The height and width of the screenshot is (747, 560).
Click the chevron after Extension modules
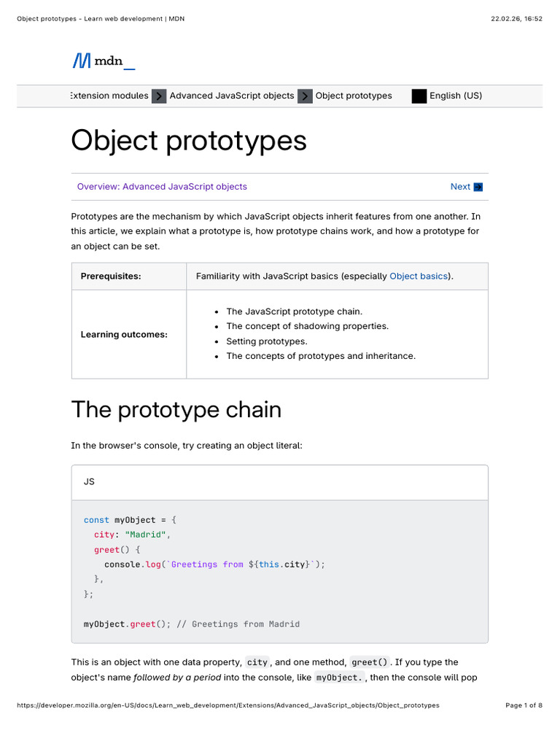click(159, 96)
